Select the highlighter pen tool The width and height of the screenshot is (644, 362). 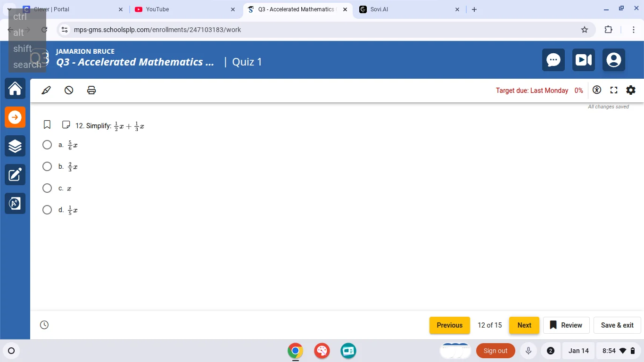[x=46, y=90]
